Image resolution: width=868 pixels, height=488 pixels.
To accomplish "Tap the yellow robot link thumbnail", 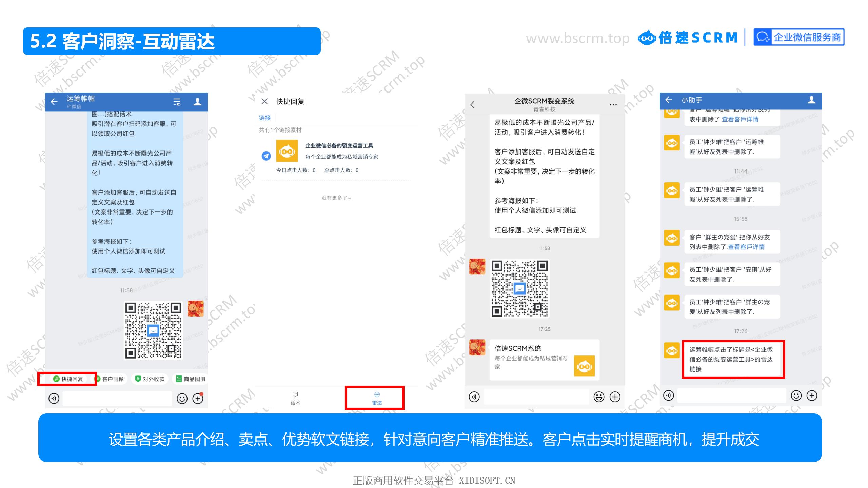I will (x=287, y=151).
